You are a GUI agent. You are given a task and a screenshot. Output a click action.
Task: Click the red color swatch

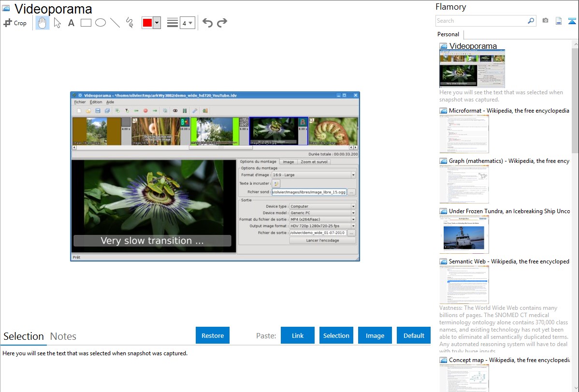tap(147, 23)
